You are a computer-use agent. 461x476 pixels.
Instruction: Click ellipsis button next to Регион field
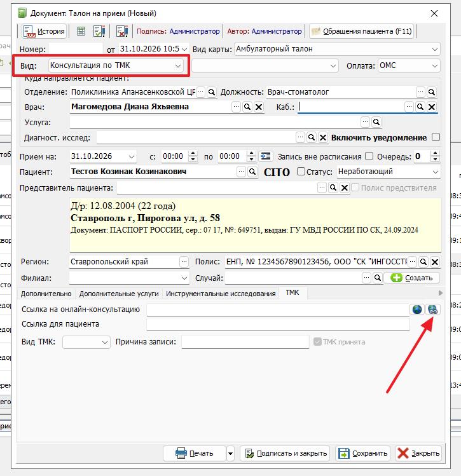(x=184, y=262)
